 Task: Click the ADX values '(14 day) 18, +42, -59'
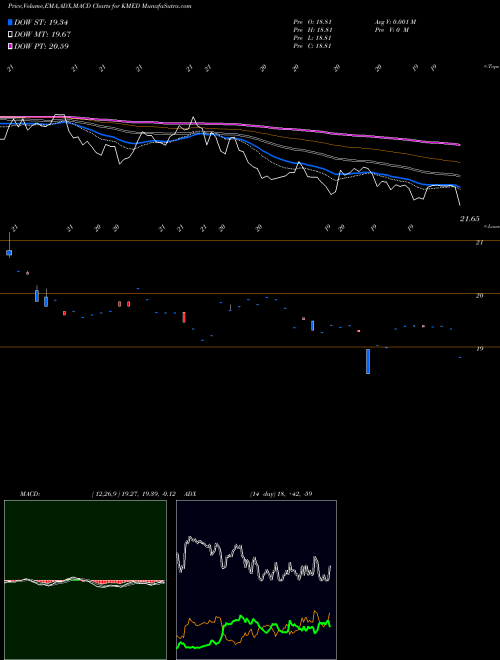click(281, 494)
